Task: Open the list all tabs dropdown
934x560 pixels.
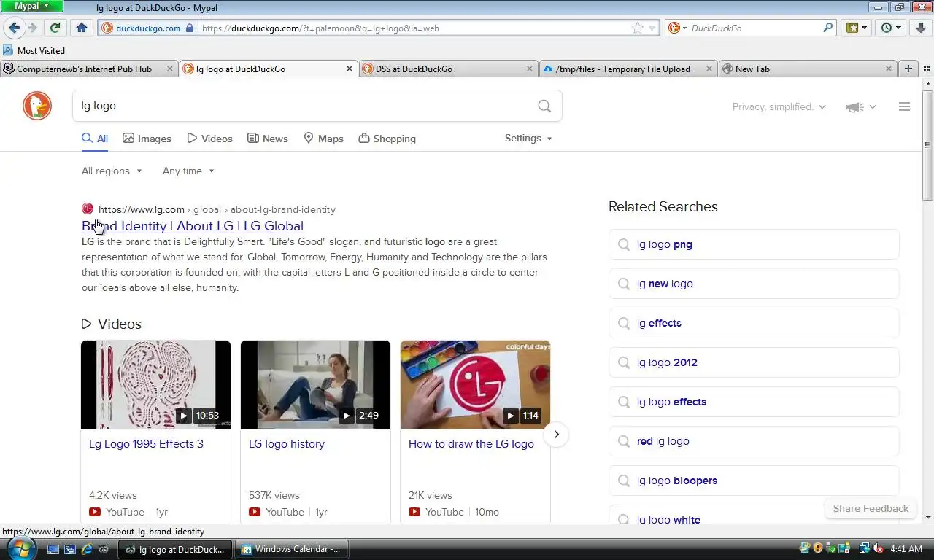Action: click(x=925, y=69)
